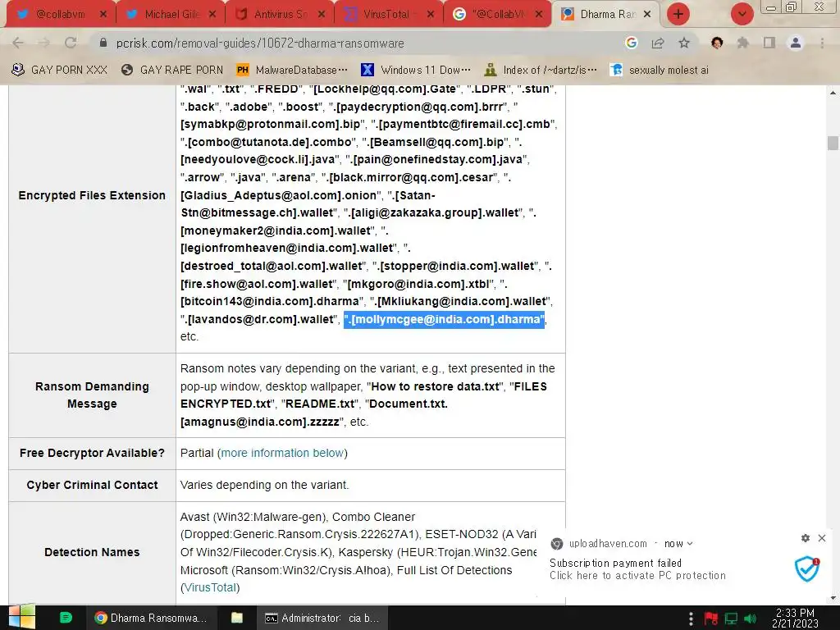Click the 'Encrypted Files Extension' row header
Image resolution: width=840 pixels, height=630 pixels.
tap(92, 195)
